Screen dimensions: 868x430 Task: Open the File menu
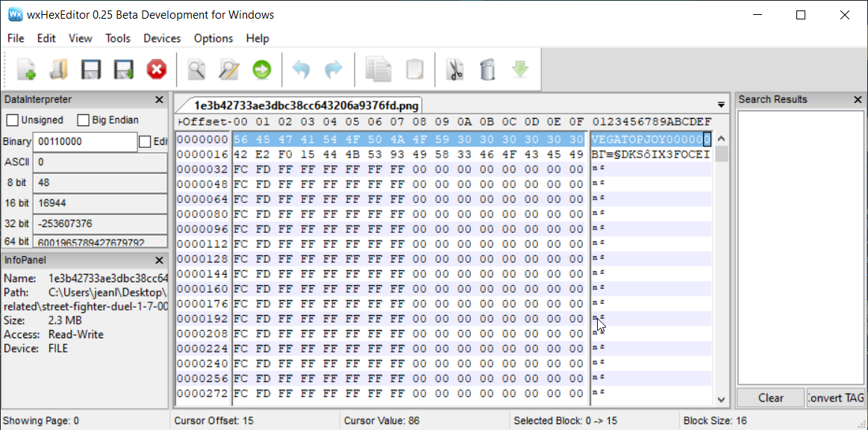(16, 38)
